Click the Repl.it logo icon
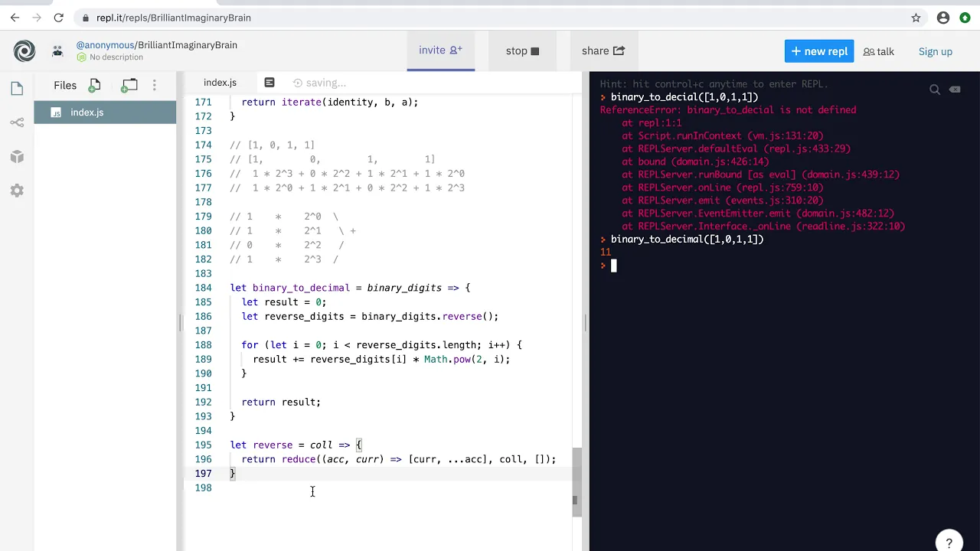The image size is (980, 551). pos(24,51)
